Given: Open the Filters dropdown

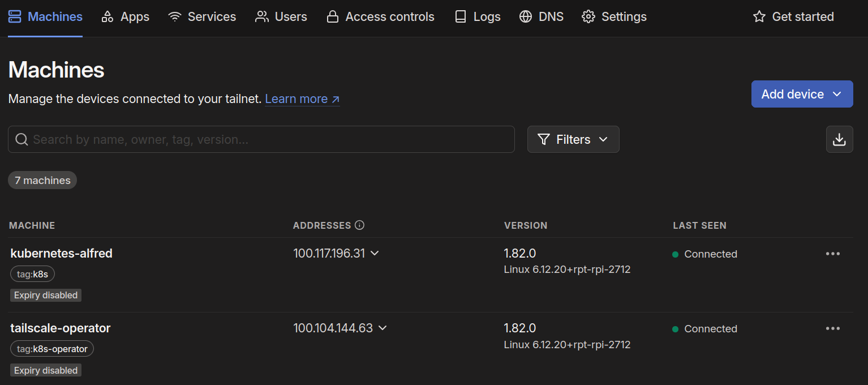Looking at the screenshot, I should click(x=573, y=139).
